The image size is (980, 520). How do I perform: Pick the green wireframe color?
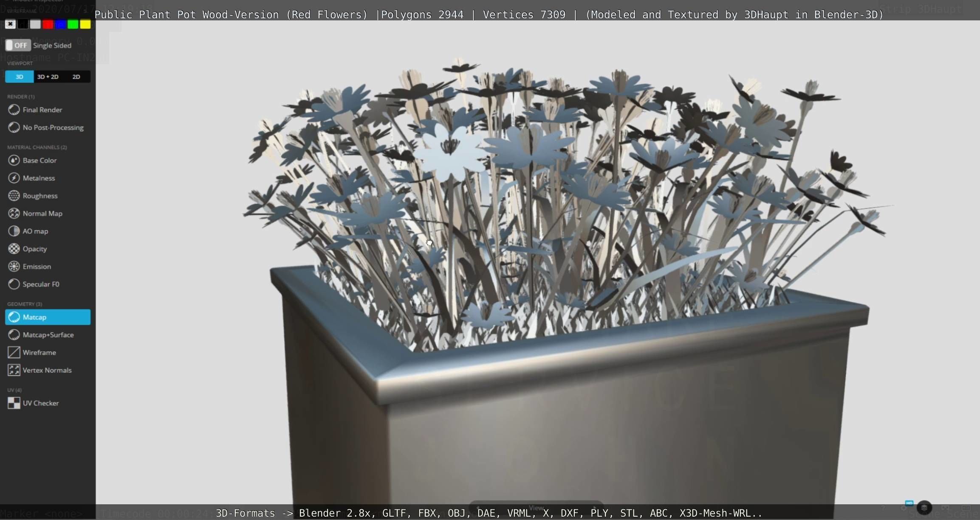(73, 24)
